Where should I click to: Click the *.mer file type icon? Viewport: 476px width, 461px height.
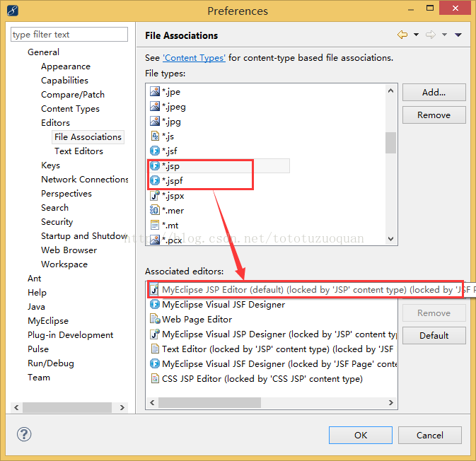(155, 210)
